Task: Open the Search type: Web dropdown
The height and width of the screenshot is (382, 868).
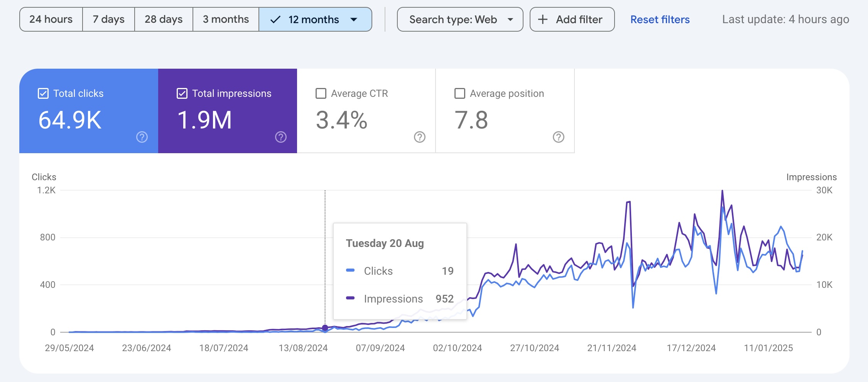Action: (460, 19)
